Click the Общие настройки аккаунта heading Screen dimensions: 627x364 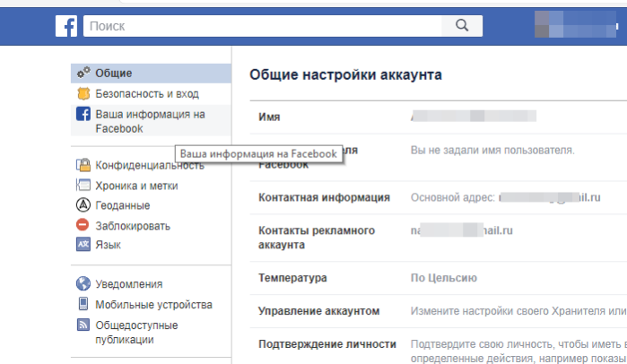point(345,74)
